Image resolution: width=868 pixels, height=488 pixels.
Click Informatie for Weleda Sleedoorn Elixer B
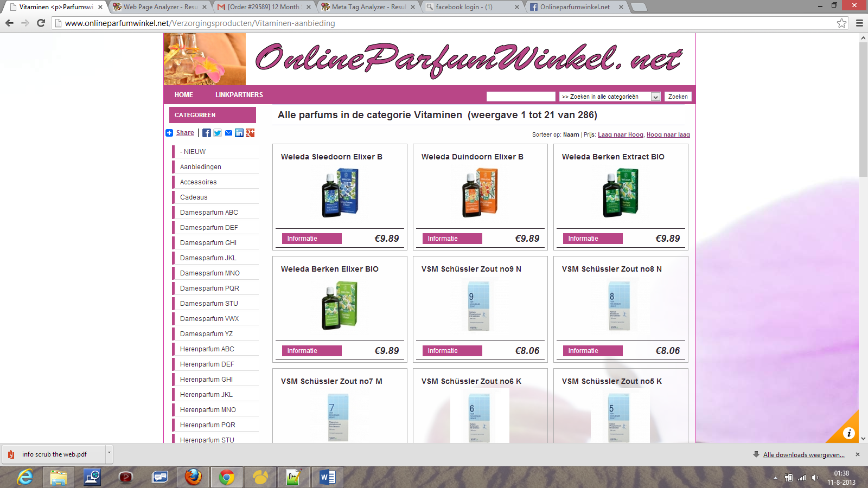[x=312, y=239]
